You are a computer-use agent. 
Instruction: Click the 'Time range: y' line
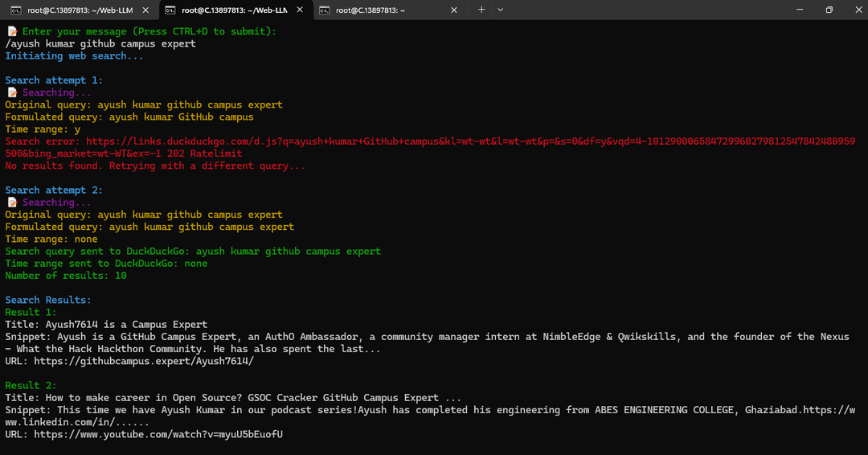coord(43,129)
